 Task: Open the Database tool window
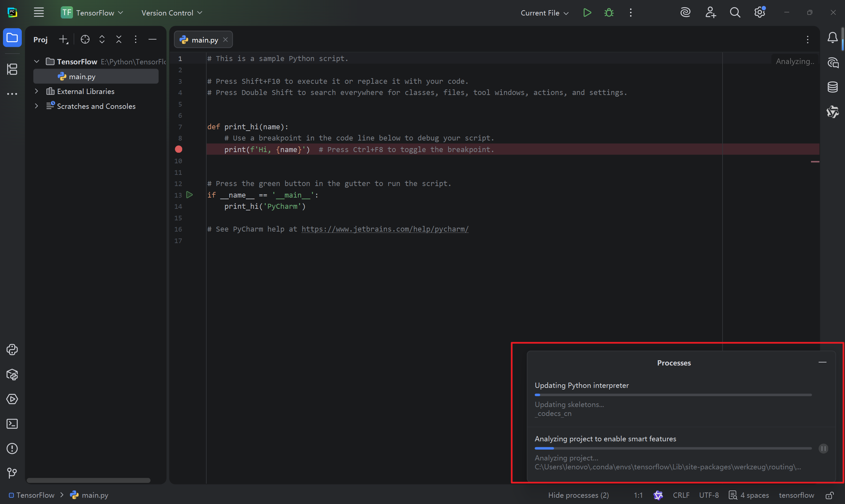(832, 87)
